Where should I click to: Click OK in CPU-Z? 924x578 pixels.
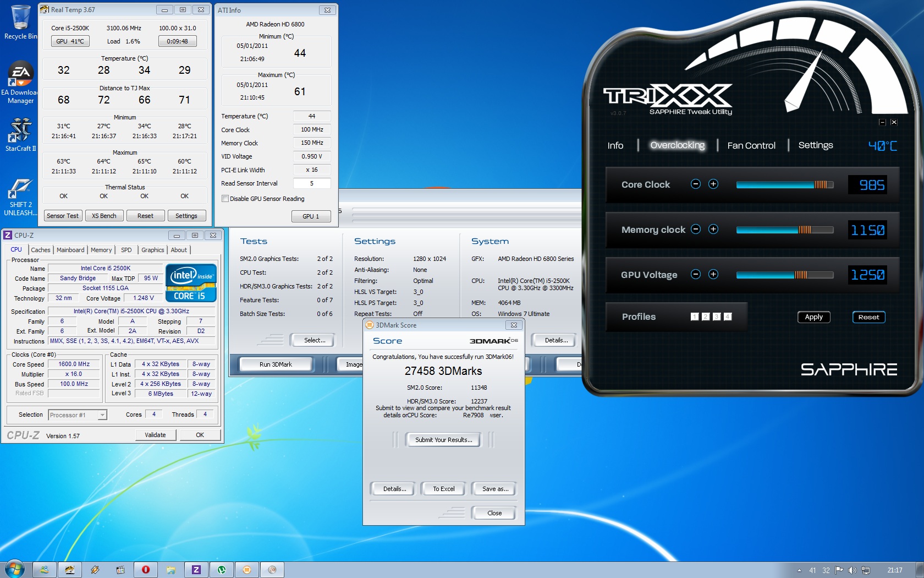[x=200, y=435]
